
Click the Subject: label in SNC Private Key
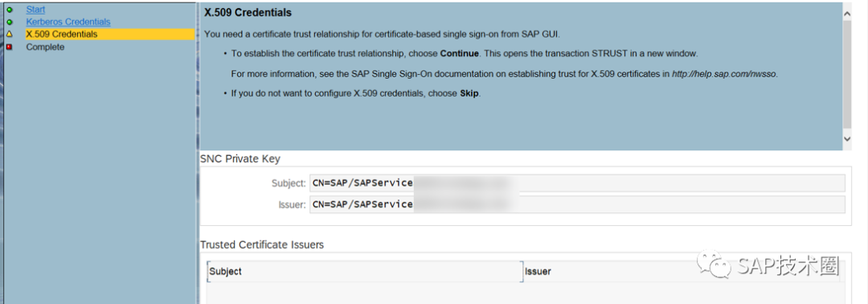click(x=289, y=183)
